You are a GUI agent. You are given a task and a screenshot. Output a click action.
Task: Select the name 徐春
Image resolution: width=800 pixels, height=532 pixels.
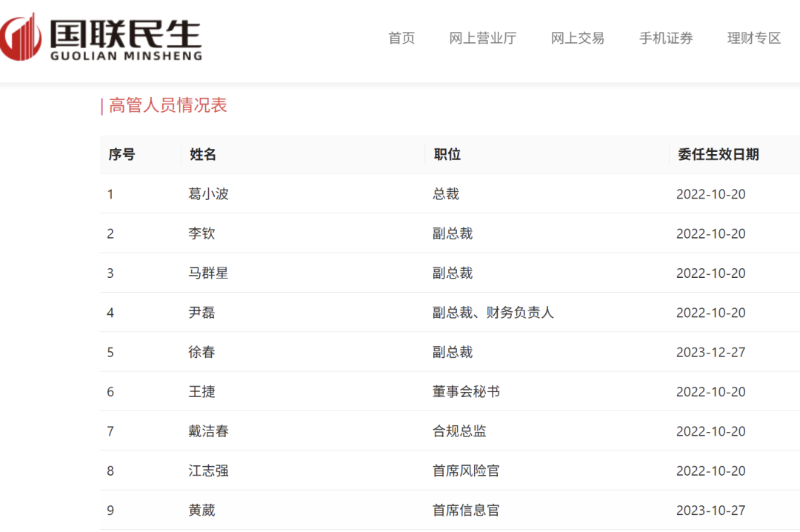pos(201,352)
